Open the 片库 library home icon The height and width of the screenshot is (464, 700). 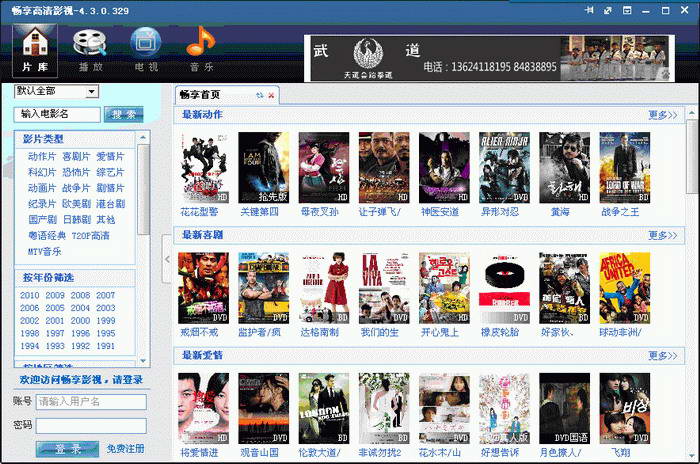(x=35, y=50)
